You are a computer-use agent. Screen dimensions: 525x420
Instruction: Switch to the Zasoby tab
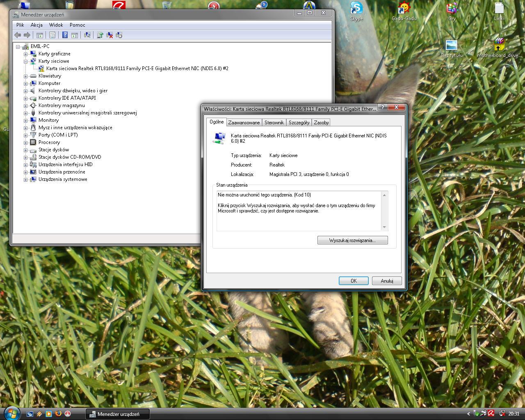click(321, 123)
